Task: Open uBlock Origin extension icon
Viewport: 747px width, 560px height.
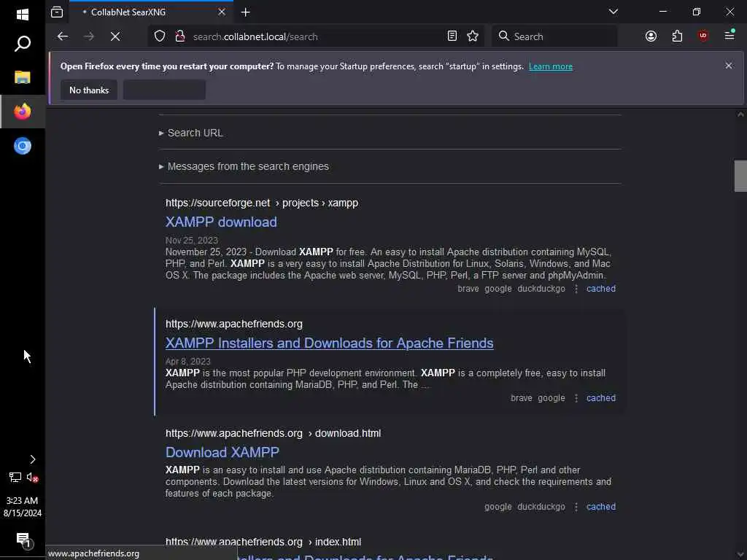Action: click(x=703, y=36)
